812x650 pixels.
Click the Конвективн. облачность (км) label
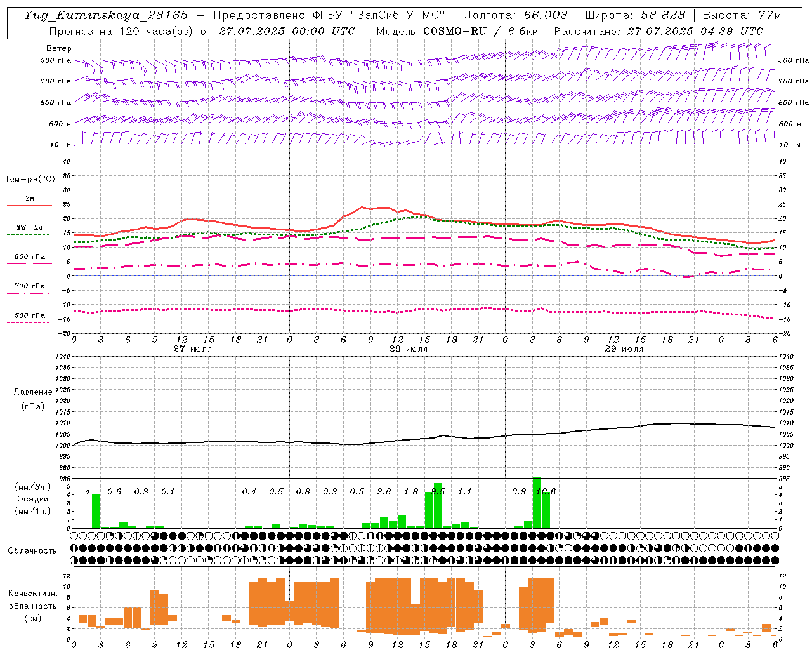[x=32, y=606]
